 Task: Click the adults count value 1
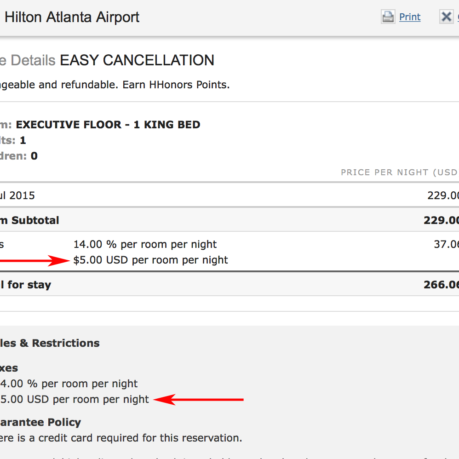coord(23,140)
